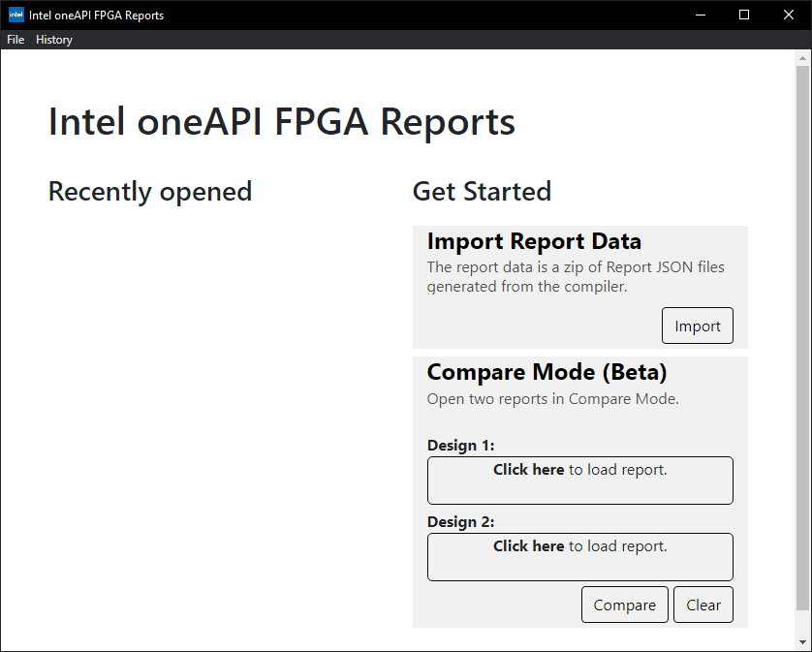Open the File menu

pos(16,40)
